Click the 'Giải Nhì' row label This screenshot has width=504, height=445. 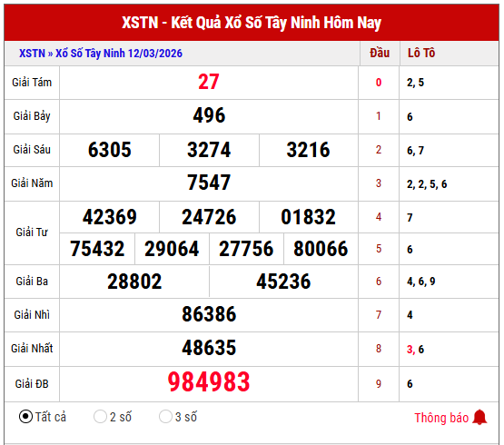[x=32, y=315]
